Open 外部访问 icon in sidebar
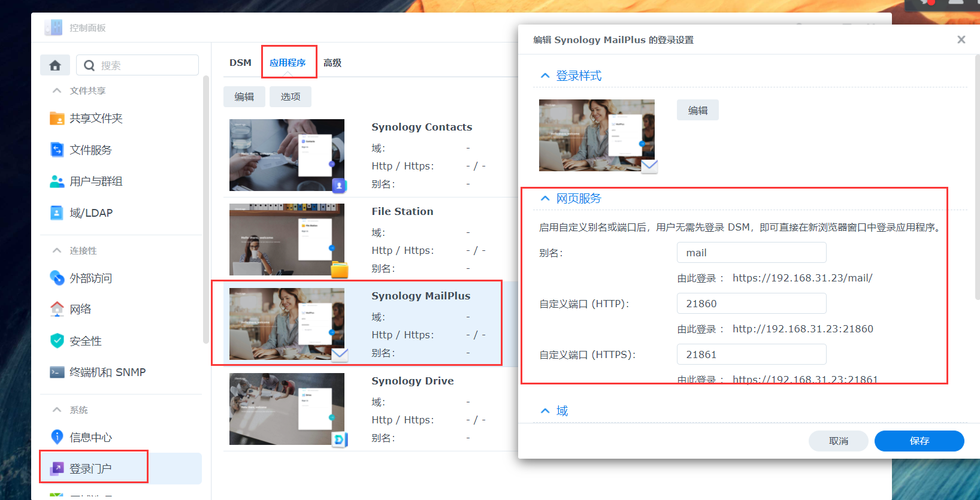Image resolution: width=980 pixels, height=500 pixels. pos(57,278)
